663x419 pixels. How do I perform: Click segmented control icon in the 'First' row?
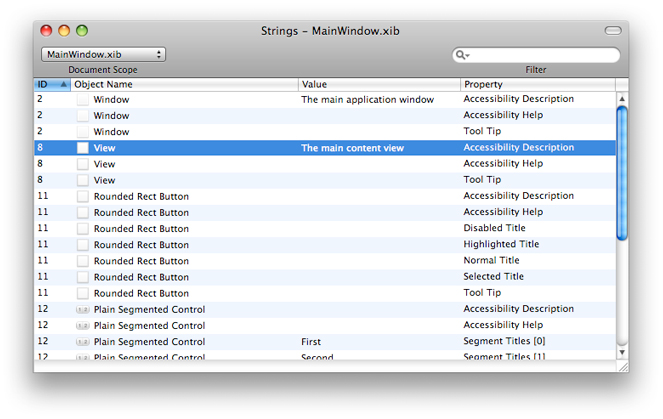[83, 342]
